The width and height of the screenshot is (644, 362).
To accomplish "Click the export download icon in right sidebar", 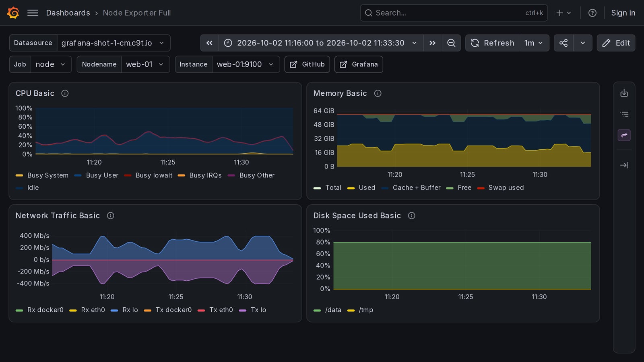I will point(624,93).
